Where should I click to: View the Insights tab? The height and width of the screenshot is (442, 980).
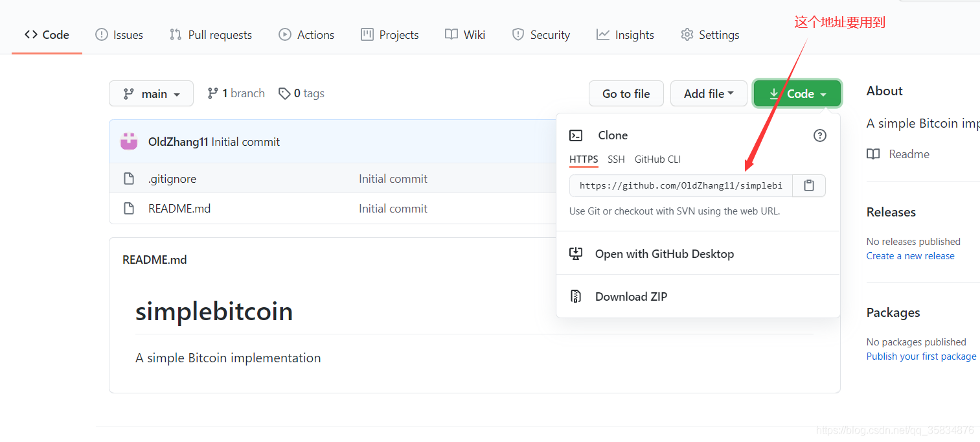pos(626,35)
